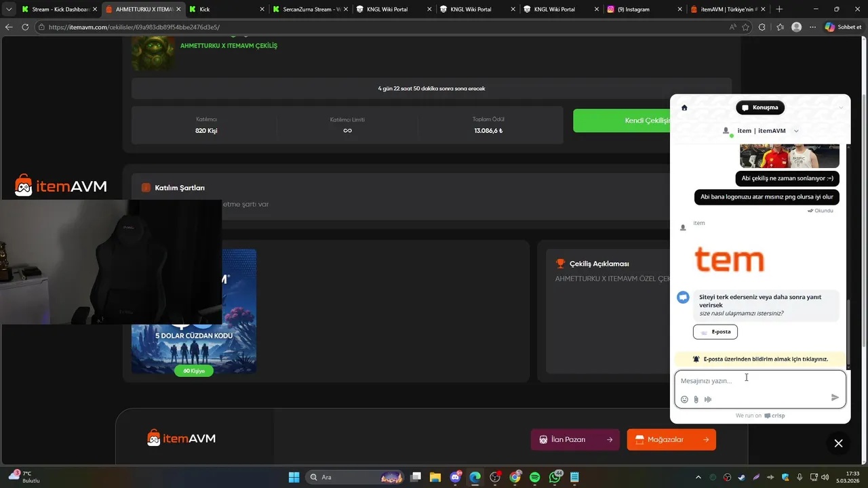Click the 60 Kişiye green badge
The height and width of the screenshot is (488, 868).
point(194,371)
